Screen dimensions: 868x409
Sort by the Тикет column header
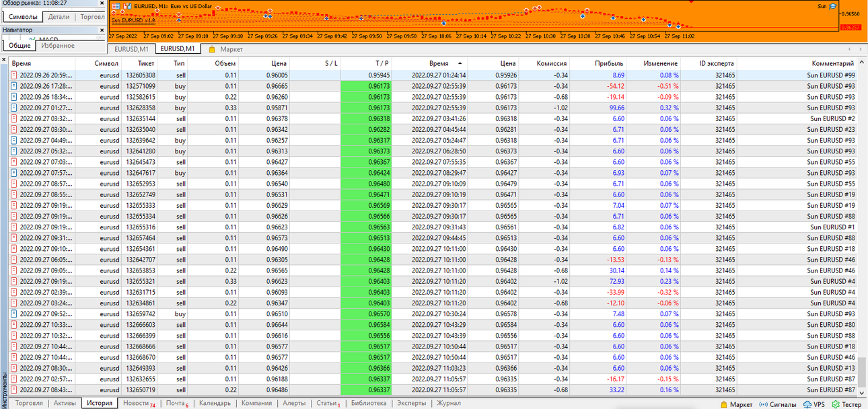click(x=140, y=63)
